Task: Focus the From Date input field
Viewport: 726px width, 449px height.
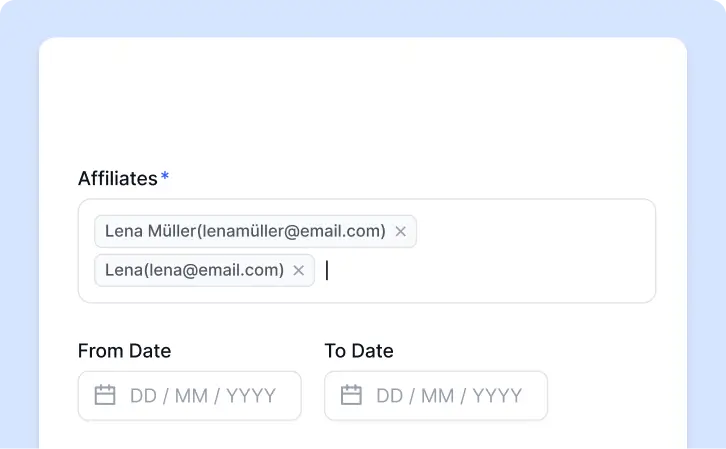Action: (x=190, y=396)
